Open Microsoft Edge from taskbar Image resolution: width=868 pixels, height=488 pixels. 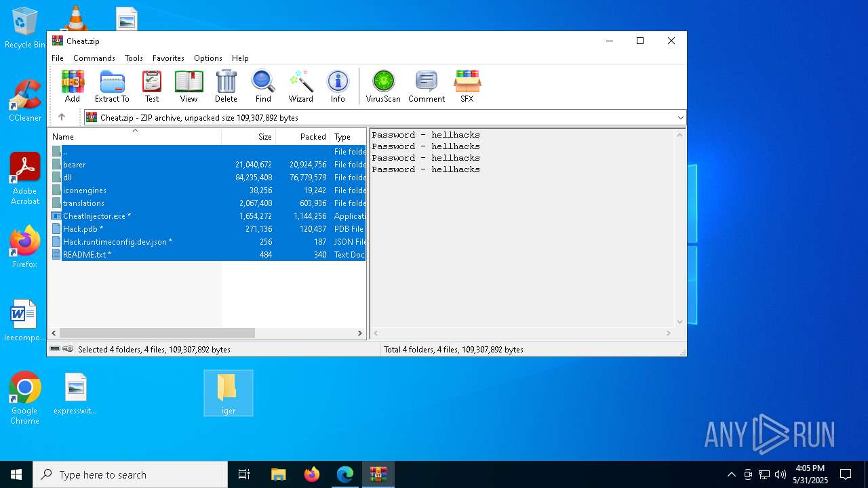pos(345,474)
